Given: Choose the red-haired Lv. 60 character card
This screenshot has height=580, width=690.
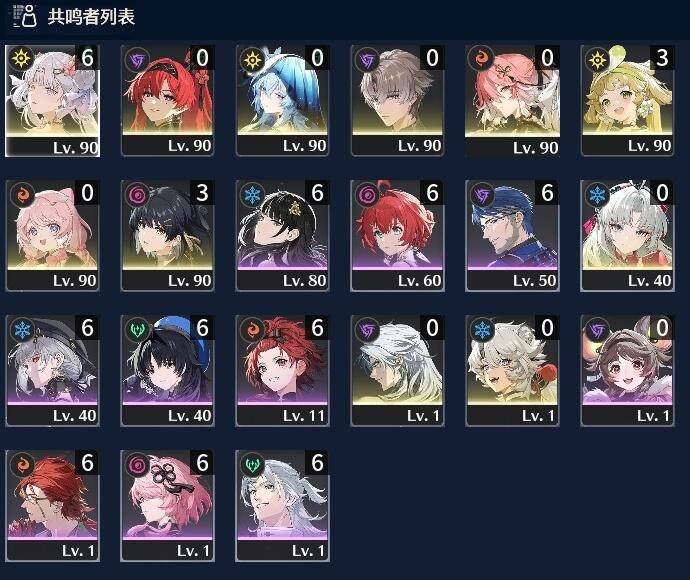Looking at the screenshot, I should pos(397,235).
